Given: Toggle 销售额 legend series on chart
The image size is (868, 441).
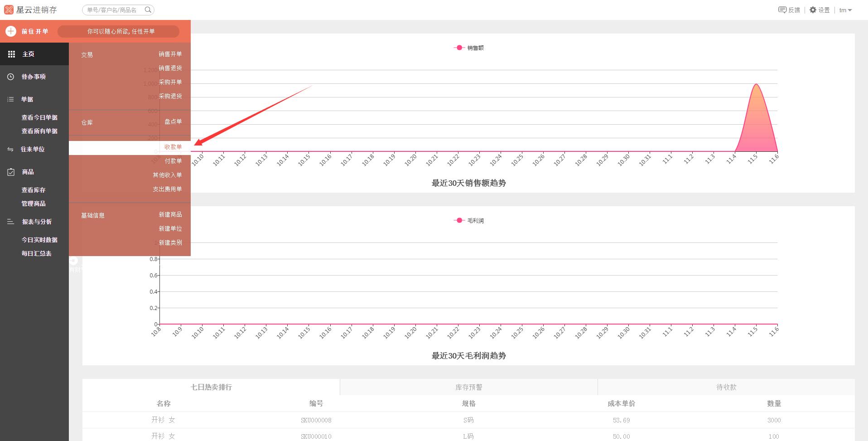Looking at the screenshot, I should 469,48.
